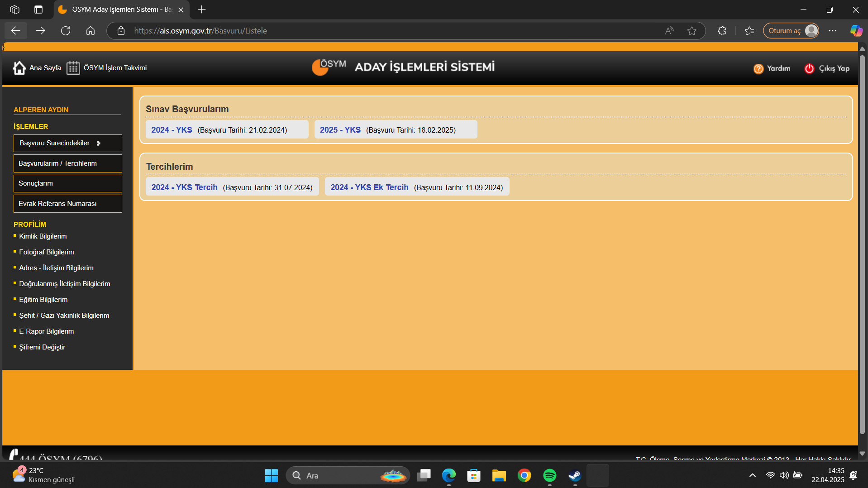
Task: Click Çıkış Yap power icon
Action: 809,68
